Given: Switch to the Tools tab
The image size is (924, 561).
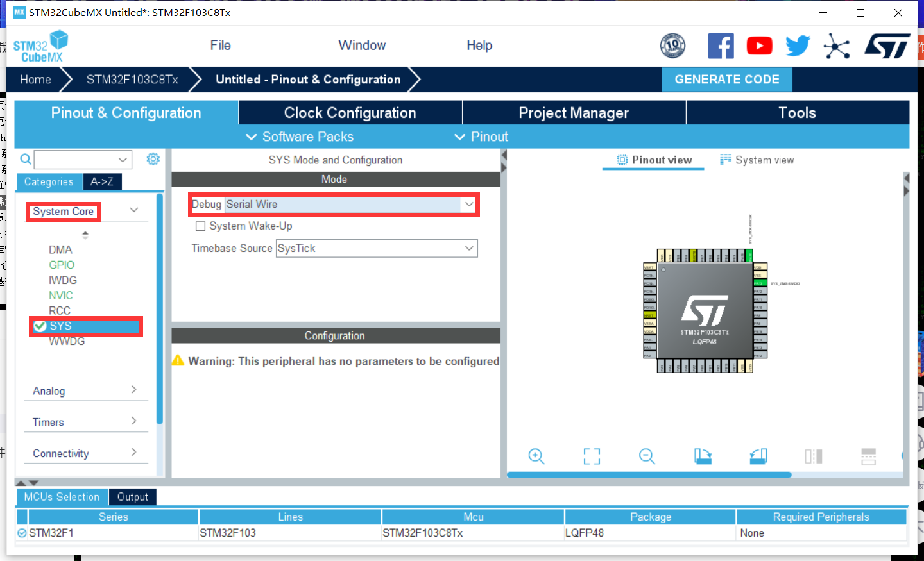Looking at the screenshot, I should pyautogui.click(x=798, y=113).
